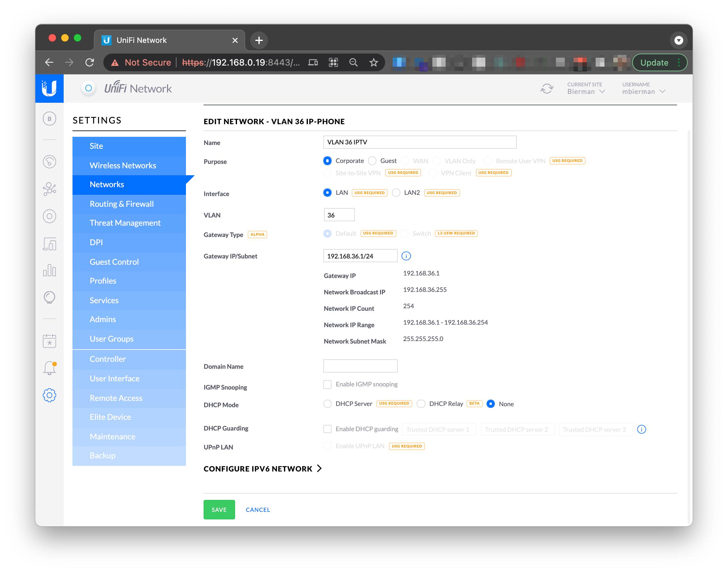Screen dimensions: 728x573
Task: Open the Client devices sidebar icon
Action: (x=49, y=244)
